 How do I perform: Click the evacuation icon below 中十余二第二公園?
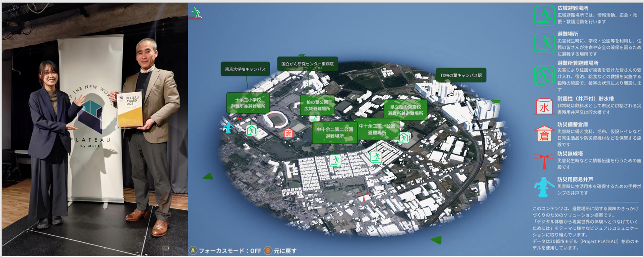click(x=335, y=160)
